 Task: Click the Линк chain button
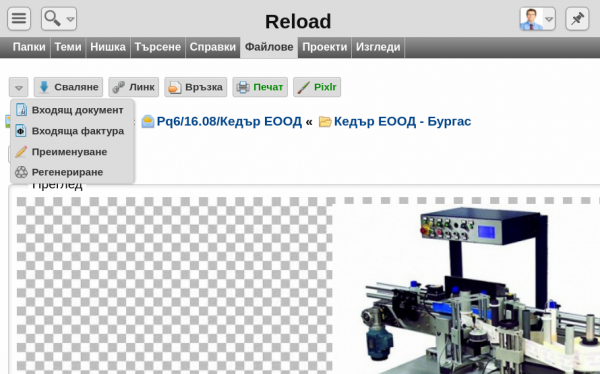[x=134, y=87]
